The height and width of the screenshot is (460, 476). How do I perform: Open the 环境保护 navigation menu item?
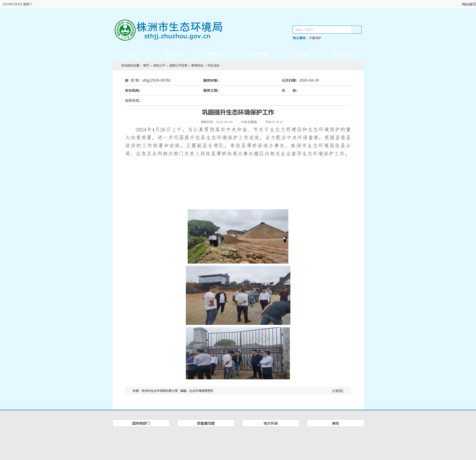[x=217, y=54]
